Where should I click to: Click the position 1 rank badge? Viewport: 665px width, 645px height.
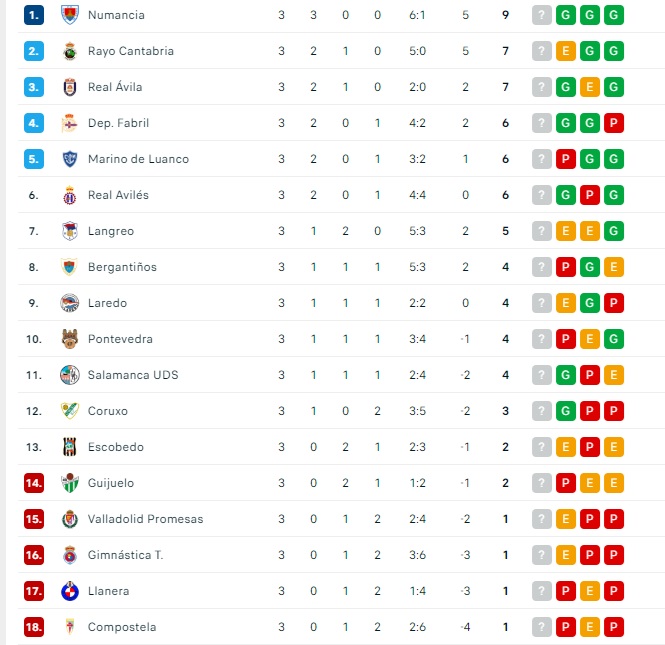click(35, 15)
